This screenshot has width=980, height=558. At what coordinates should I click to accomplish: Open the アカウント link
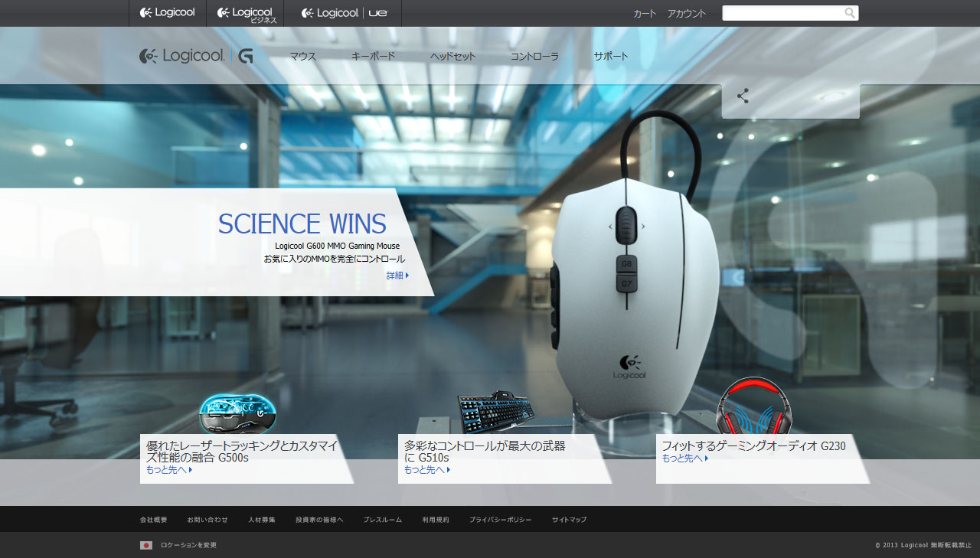point(687,14)
